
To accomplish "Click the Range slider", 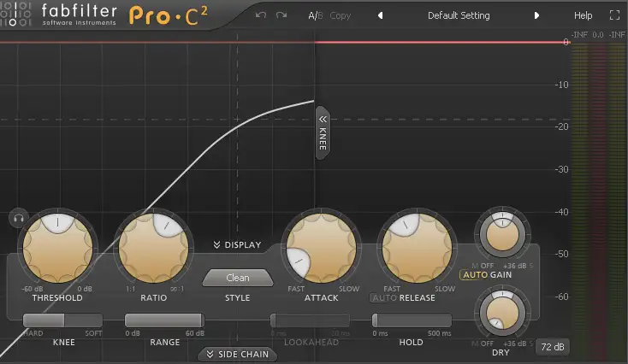I will (164, 320).
